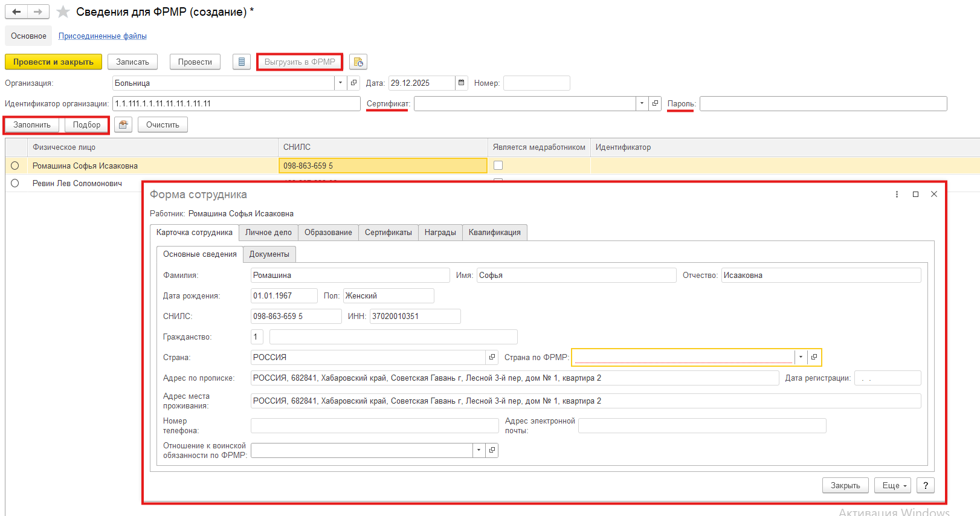Add form to favorites with star icon
This screenshot has height=516, width=980.
(63, 12)
